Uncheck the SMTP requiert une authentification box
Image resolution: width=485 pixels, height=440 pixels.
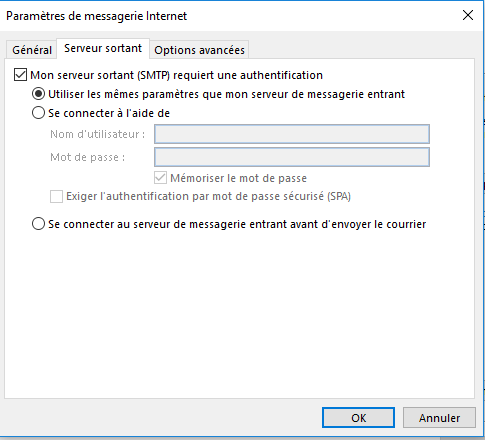pos(20,75)
